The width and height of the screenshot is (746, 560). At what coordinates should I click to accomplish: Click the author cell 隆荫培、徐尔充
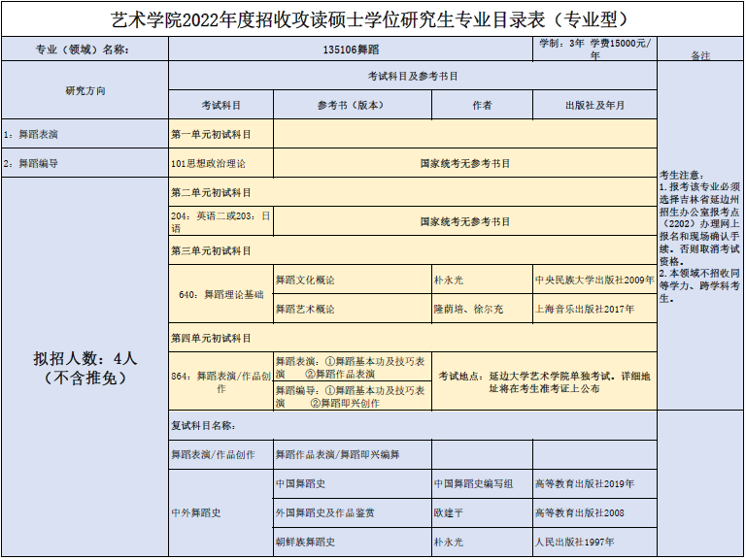(482, 309)
